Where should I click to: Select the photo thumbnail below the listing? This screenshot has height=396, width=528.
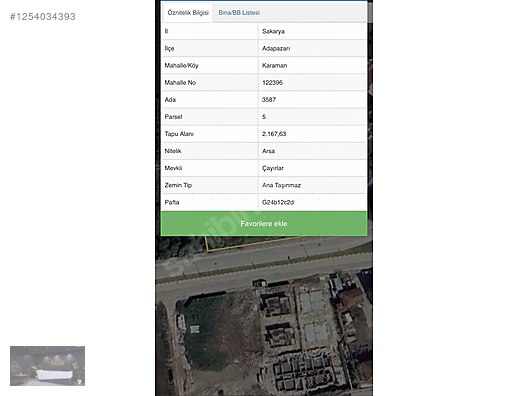[47, 366]
